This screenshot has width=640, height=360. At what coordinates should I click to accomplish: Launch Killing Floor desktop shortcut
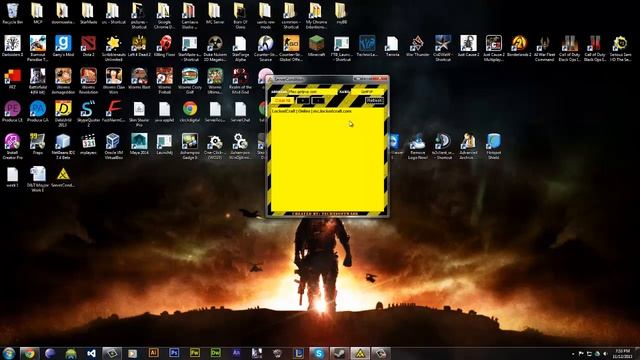tap(164, 46)
